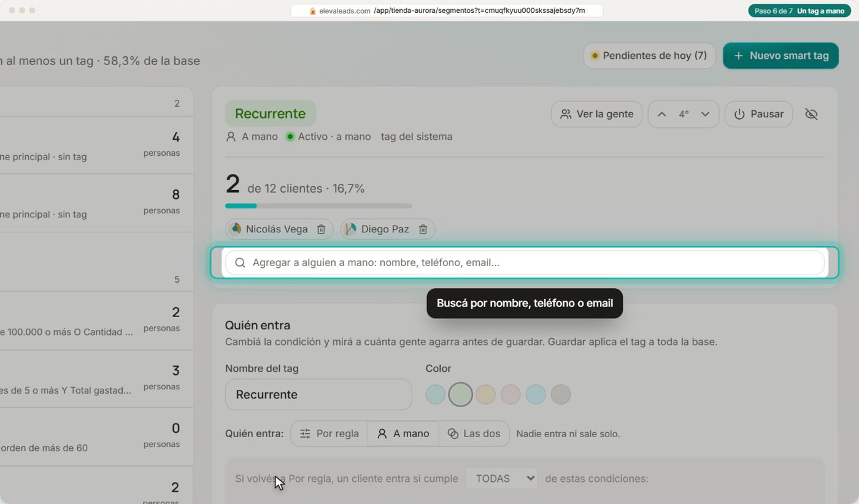Delete Diego Paz using his trash icon

(423, 229)
